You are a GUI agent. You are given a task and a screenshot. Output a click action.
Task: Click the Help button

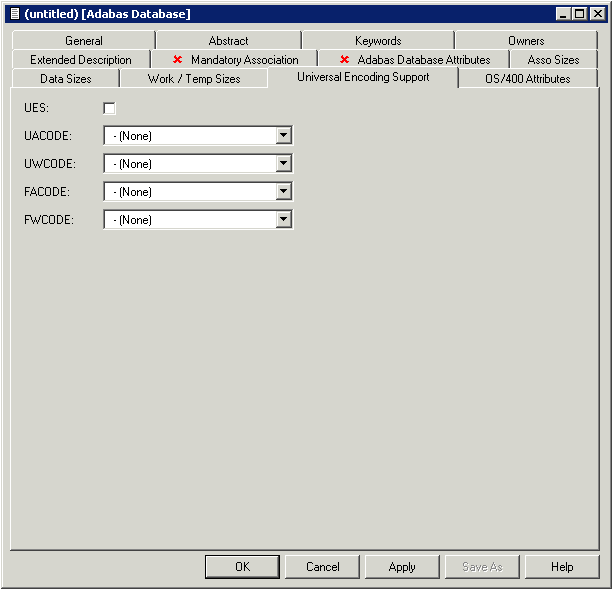[x=562, y=567]
